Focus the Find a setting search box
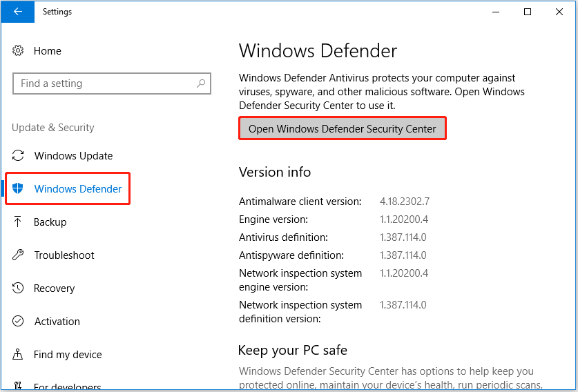The width and height of the screenshot is (578, 392). coord(104,84)
